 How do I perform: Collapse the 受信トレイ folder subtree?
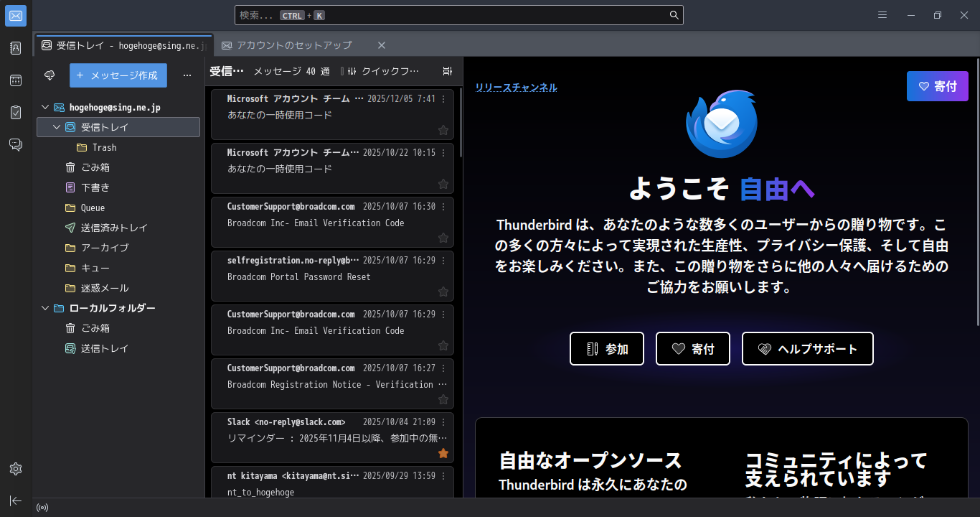[57, 127]
